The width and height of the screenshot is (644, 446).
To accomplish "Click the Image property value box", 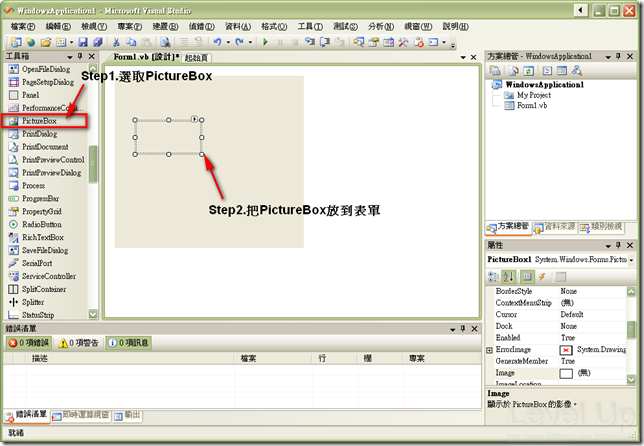I will (x=592, y=373).
